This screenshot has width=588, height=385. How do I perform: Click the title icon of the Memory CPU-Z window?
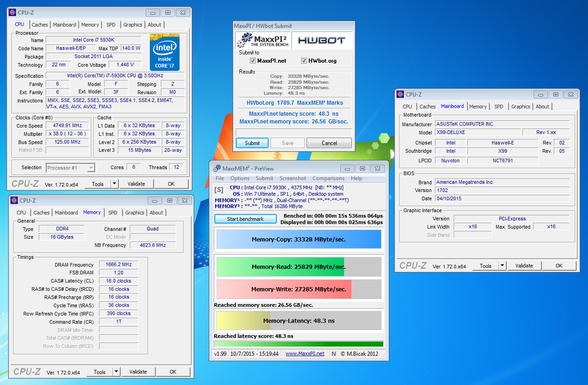14,200
